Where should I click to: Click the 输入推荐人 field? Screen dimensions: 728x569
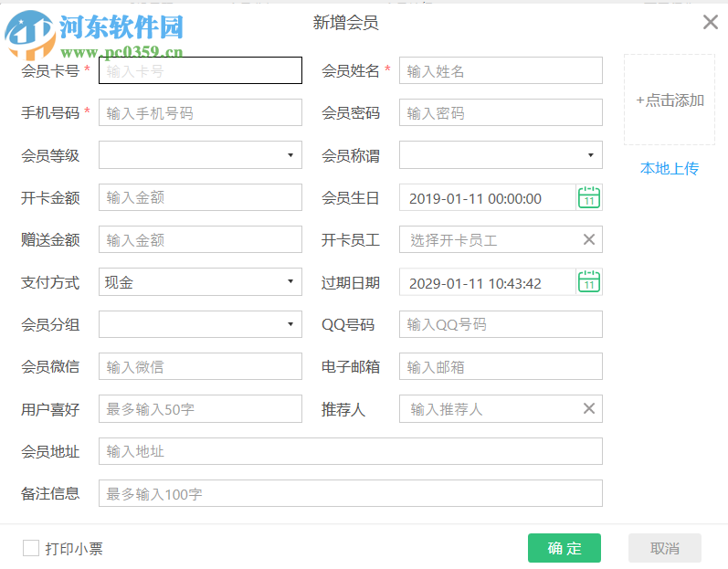click(x=501, y=408)
